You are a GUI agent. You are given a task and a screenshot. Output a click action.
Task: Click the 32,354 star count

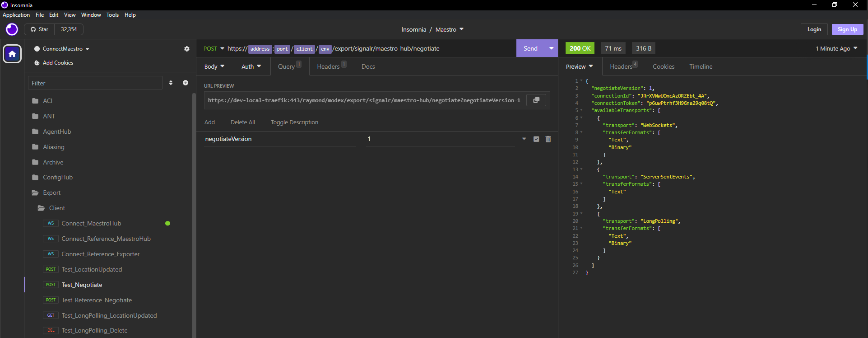(x=69, y=29)
